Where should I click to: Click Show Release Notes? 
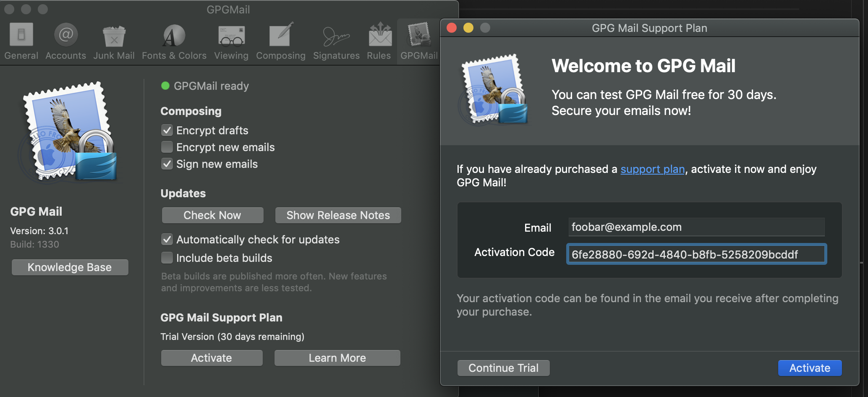click(x=338, y=215)
